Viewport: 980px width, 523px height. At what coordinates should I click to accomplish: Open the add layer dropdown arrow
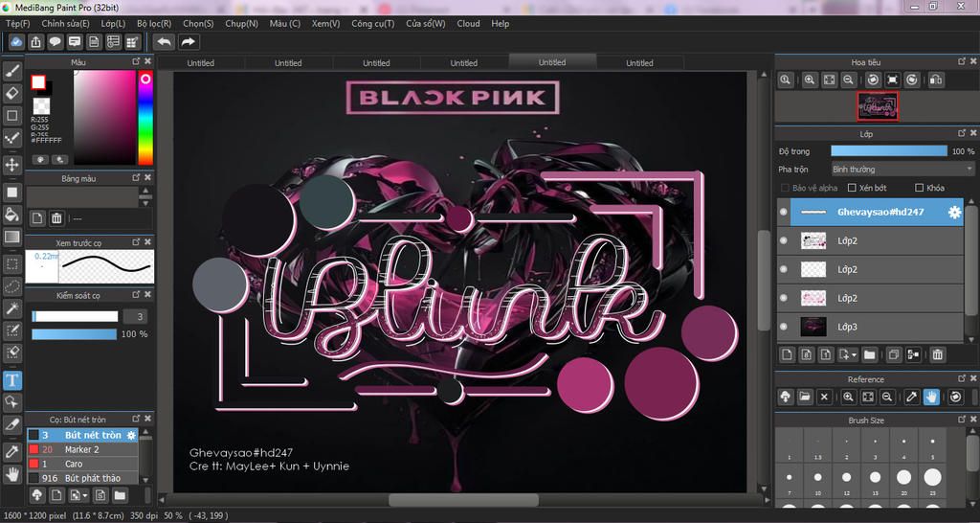pyautogui.click(x=854, y=354)
